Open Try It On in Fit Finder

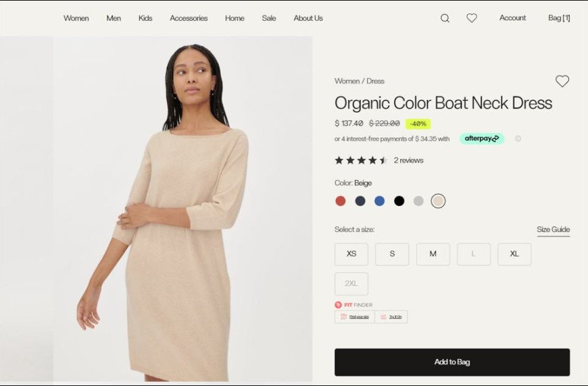pos(391,317)
